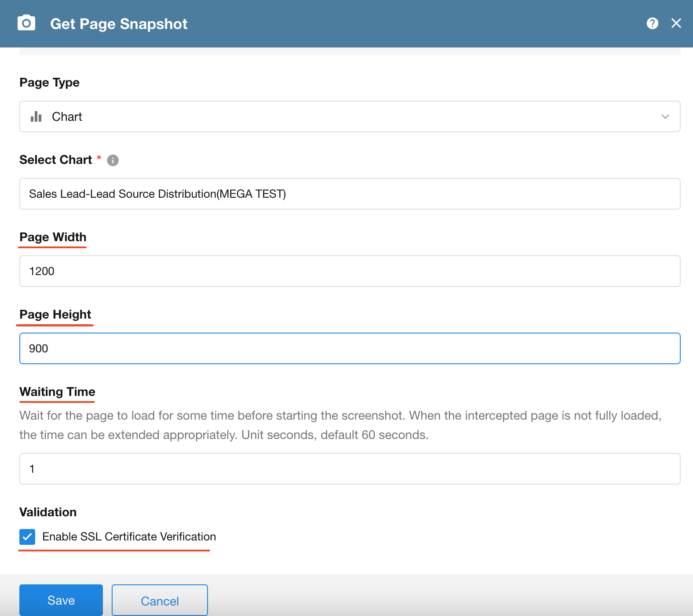Click the Page Height label
The image size is (693, 616).
click(55, 315)
